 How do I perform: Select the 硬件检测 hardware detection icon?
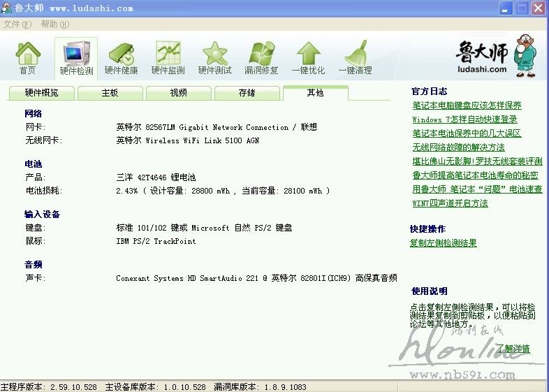click(76, 58)
